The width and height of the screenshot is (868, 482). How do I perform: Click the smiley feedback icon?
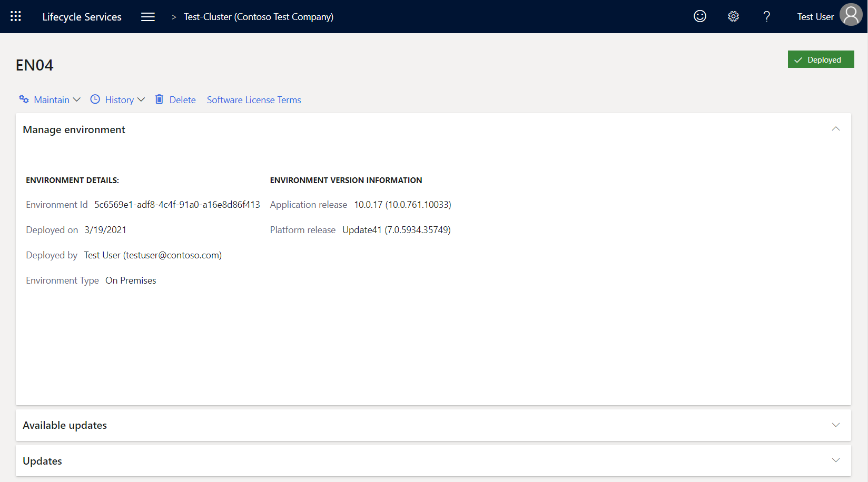point(699,16)
